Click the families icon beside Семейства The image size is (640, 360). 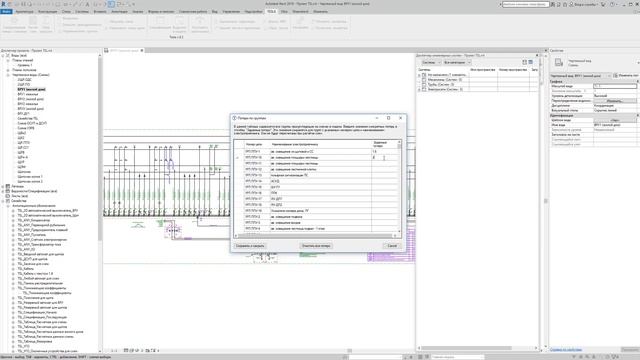pos(8,201)
